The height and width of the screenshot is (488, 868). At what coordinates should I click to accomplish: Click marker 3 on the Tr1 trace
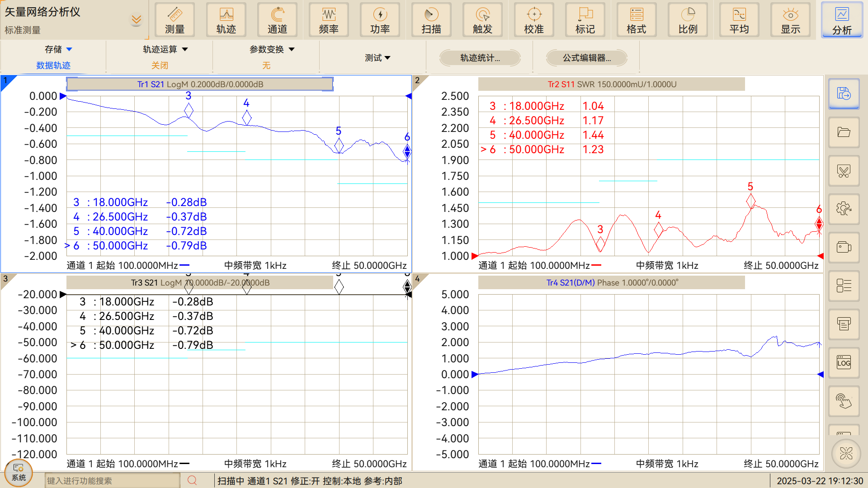(189, 110)
